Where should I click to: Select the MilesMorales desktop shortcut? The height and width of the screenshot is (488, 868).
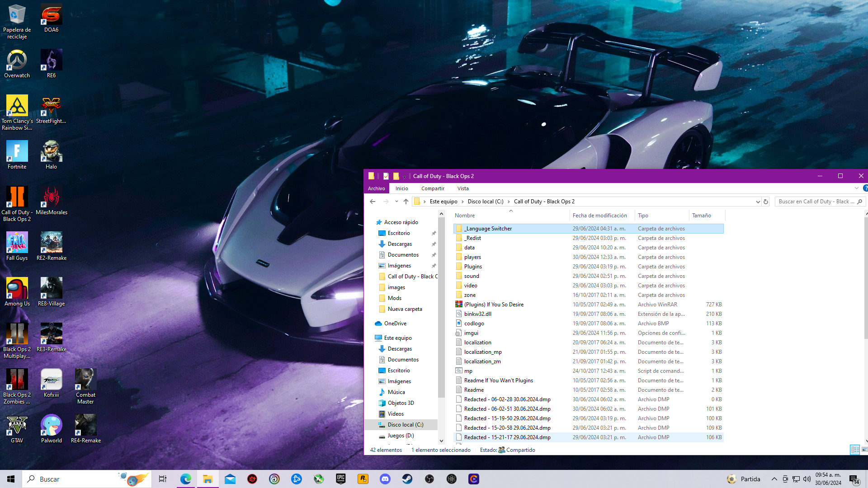pyautogui.click(x=51, y=201)
